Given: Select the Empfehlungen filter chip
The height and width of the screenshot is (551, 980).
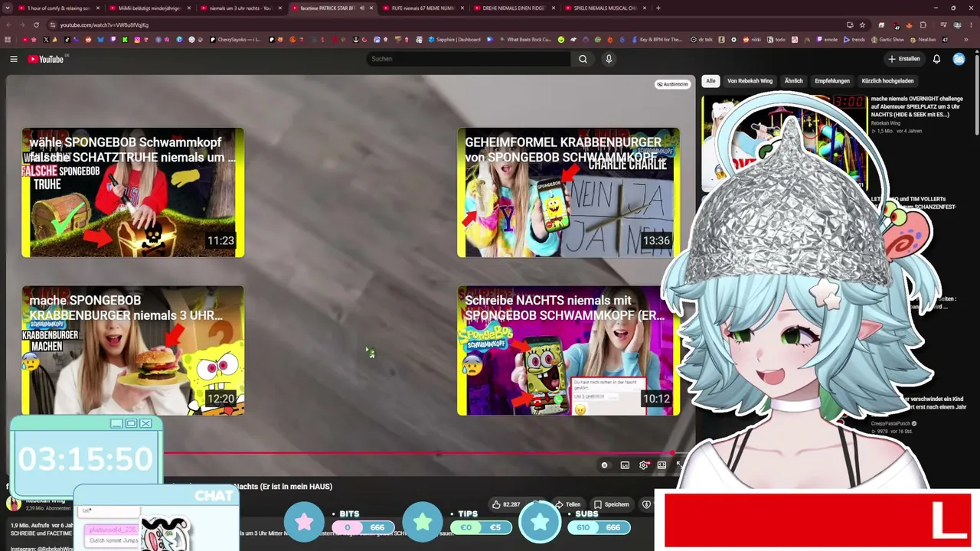Looking at the screenshot, I should tap(832, 81).
